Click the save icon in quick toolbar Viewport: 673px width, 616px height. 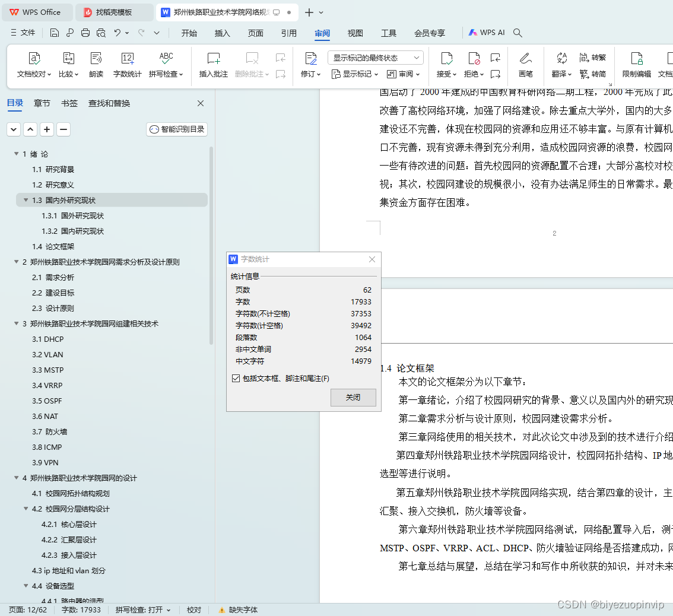(x=55, y=33)
